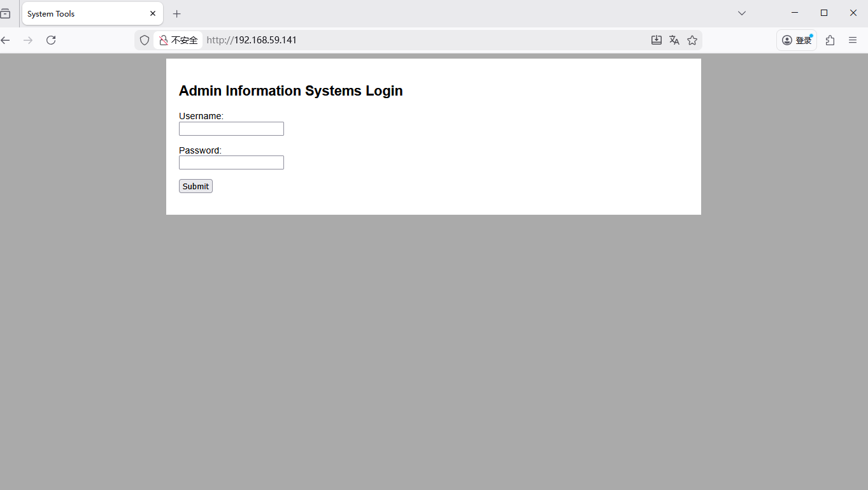Viewport: 868px width, 490px height.
Task: Minimize the Firefox window
Action: 795,13
